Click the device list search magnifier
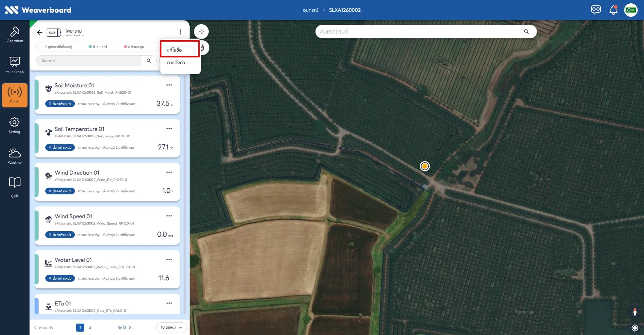 click(149, 61)
